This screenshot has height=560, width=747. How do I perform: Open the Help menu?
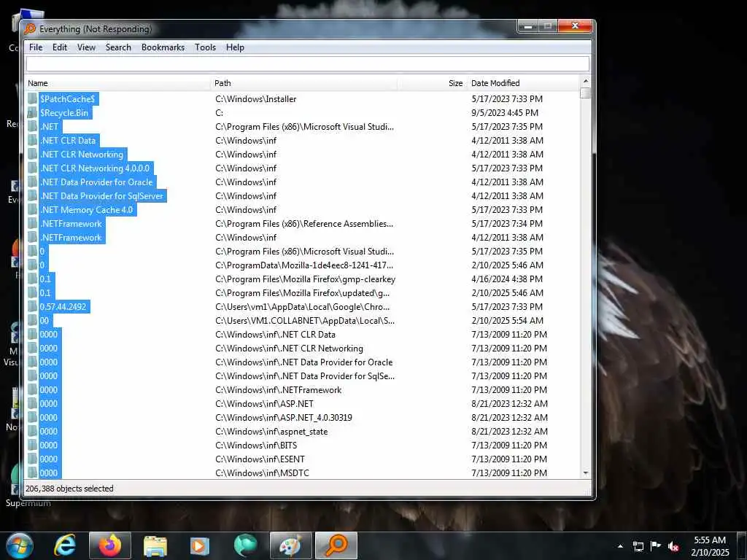tap(235, 47)
